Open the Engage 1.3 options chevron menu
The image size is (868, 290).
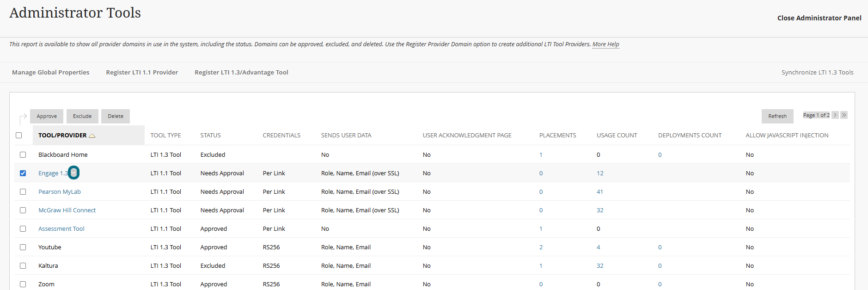click(x=73, y=173)
